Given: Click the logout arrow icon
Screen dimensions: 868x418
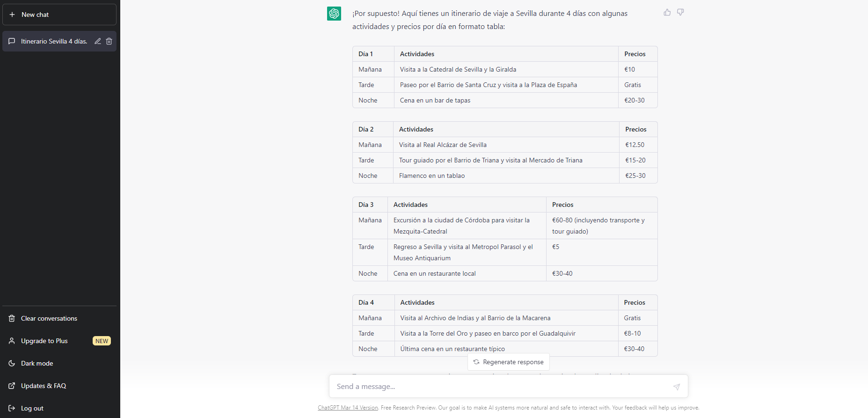Looking at the screenshot, I should point(12,408).
